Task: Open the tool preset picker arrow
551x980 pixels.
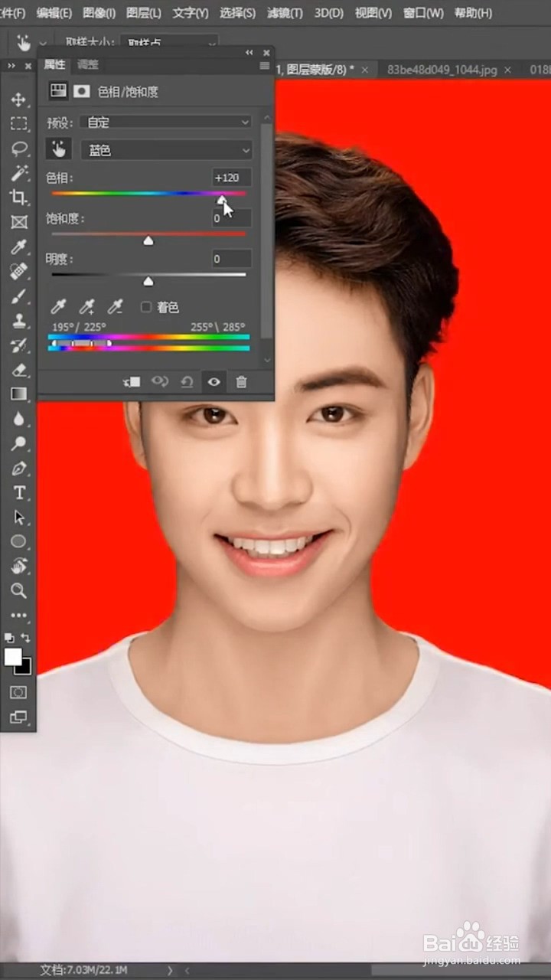Action: coord(43,44)
